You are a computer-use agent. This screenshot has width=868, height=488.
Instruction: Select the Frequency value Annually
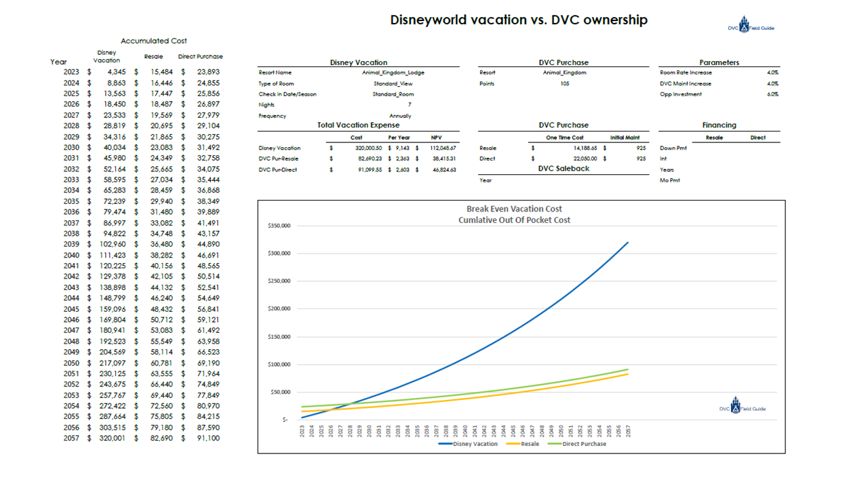tap(400, 116)
